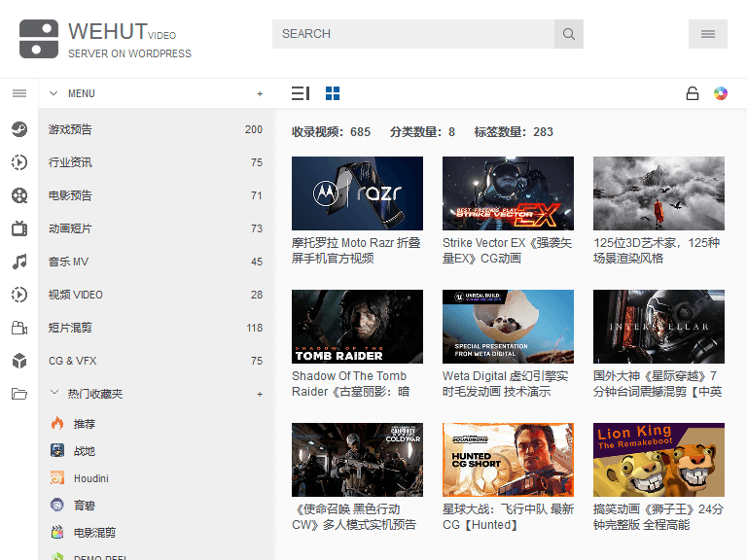Click the WEHUT video logo icon
This screenshot has width=747, height=560.
[39, 39]
